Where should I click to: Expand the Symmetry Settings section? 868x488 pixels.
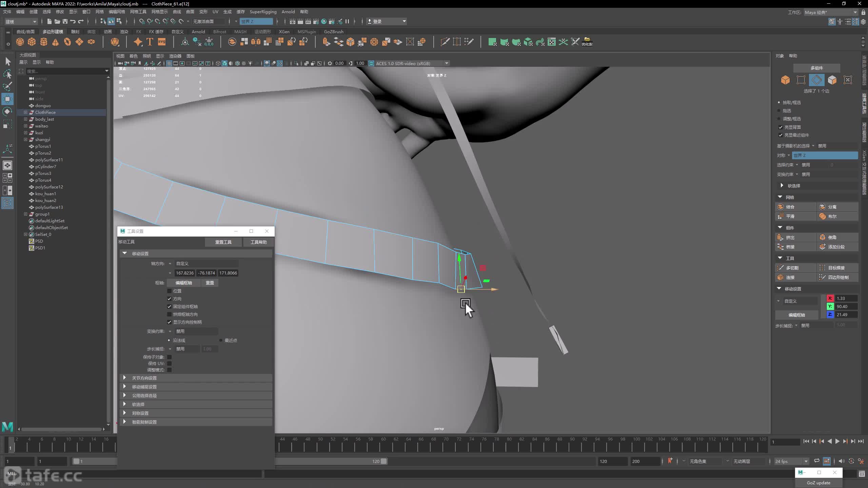(x=124, y=413)
